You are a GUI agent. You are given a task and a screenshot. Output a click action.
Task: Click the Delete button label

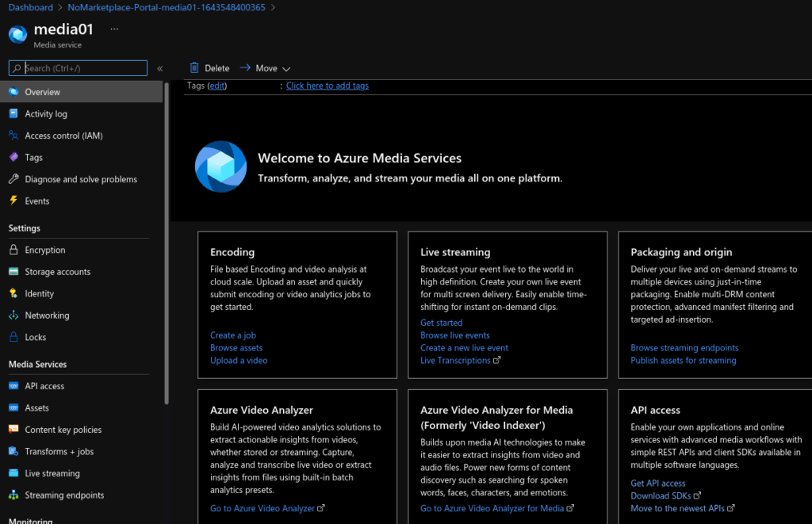pos(217,68)
